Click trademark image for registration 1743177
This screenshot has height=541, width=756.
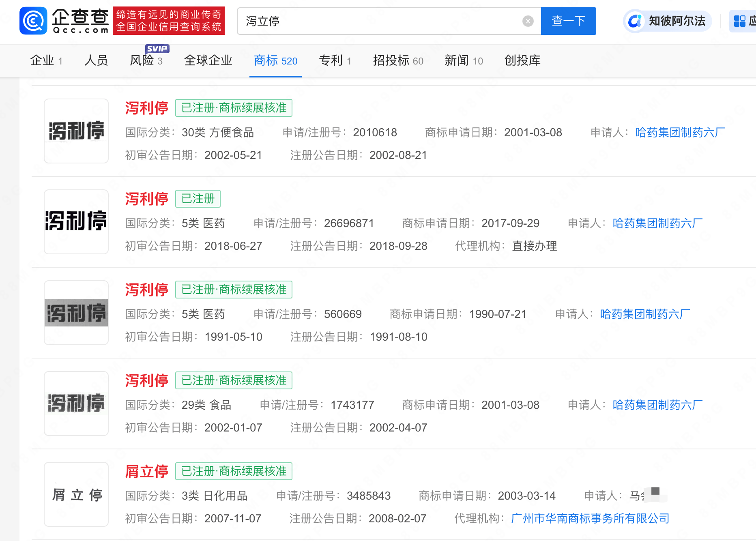(76, 404)
